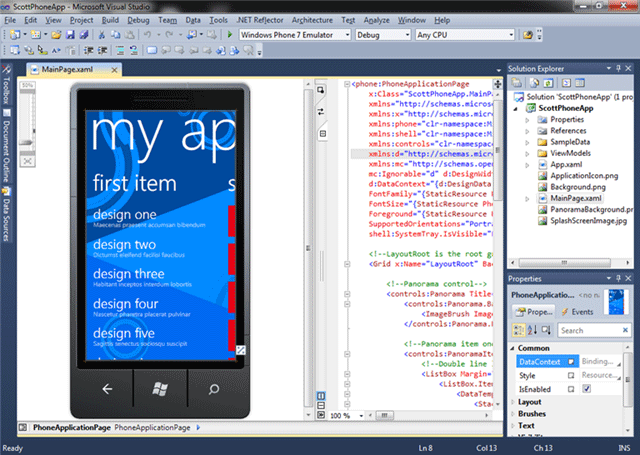Open the Build menu
The height and width of the screenshot is (455, 640).
point(110,20)
